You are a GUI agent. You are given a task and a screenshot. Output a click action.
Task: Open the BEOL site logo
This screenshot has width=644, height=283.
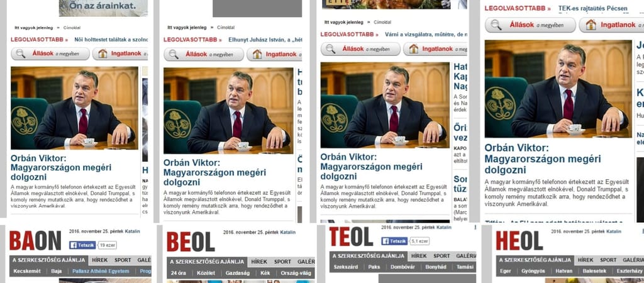pos(191,242)
